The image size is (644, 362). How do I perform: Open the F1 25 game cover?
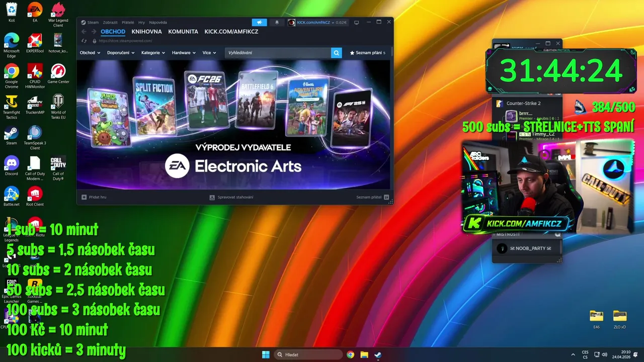[x=352, y=117]
